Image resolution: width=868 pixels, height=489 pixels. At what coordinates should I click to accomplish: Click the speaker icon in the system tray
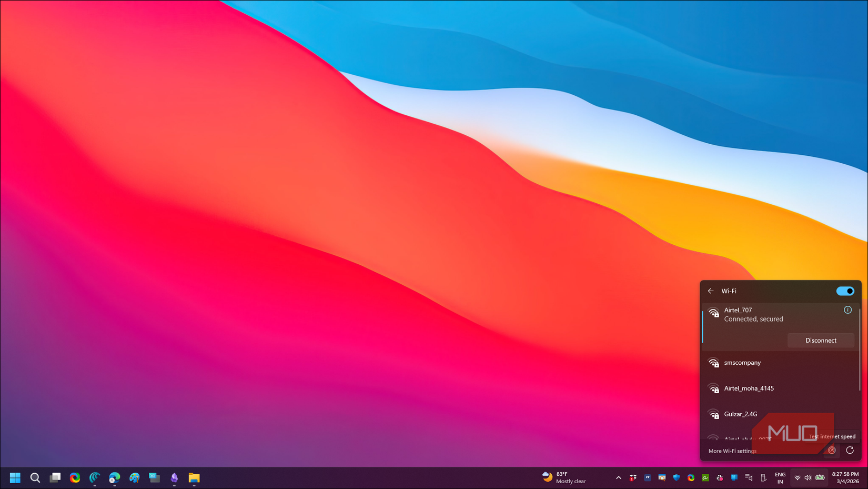809,478
